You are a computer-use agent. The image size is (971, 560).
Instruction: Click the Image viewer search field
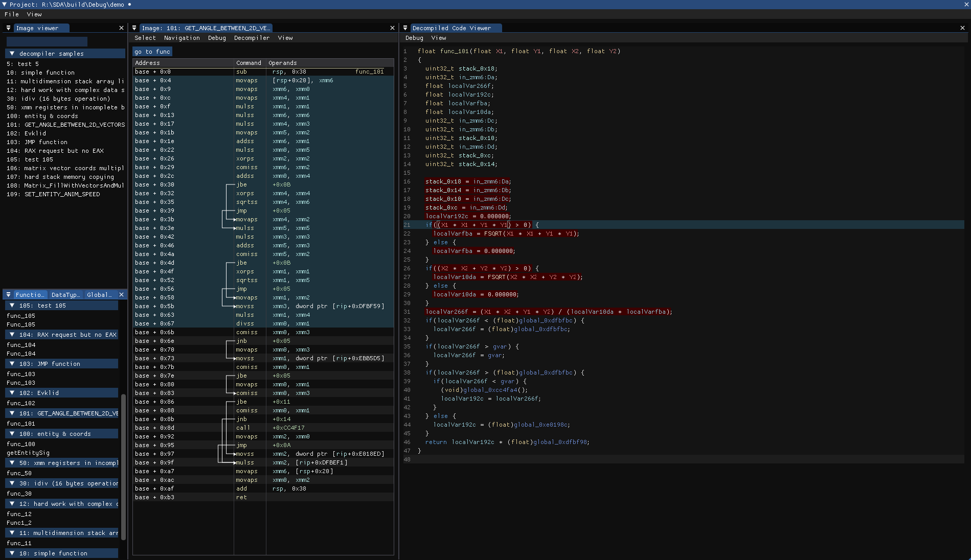click(x=47, y=41)
